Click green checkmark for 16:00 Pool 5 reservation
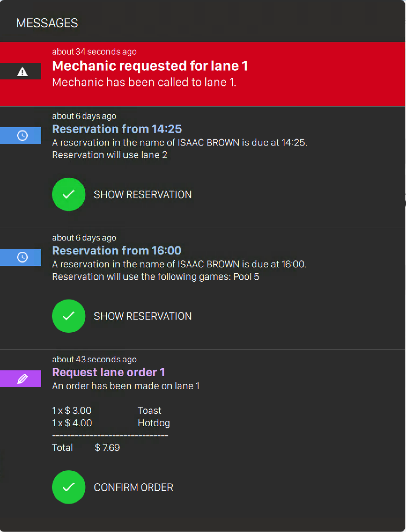406x532 pixels. (69, 316)
